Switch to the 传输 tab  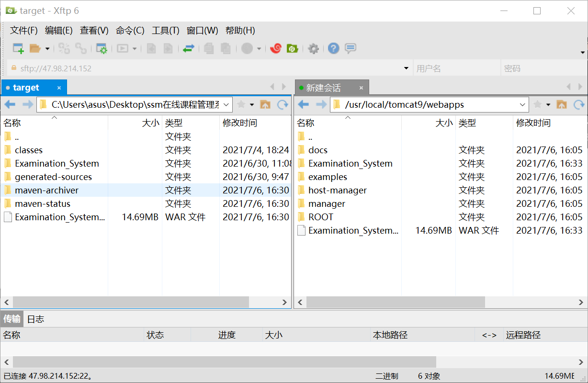click(11, 319)
